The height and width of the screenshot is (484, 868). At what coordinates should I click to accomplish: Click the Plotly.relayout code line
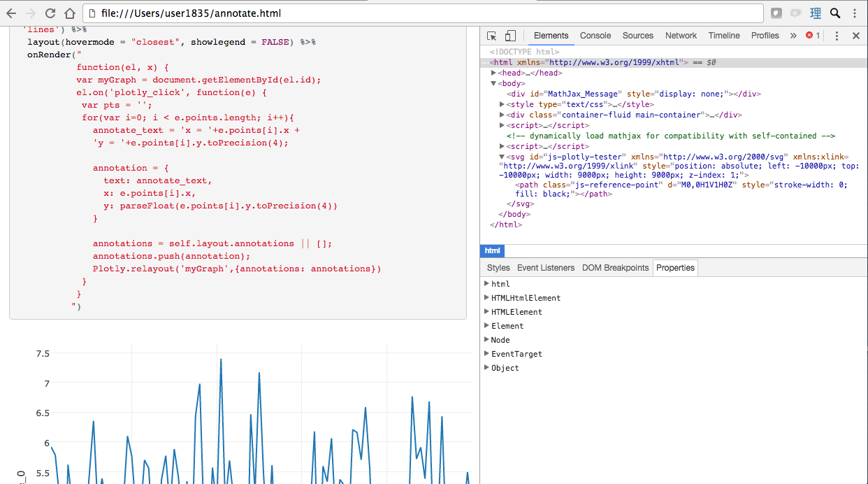pos(237,269)
